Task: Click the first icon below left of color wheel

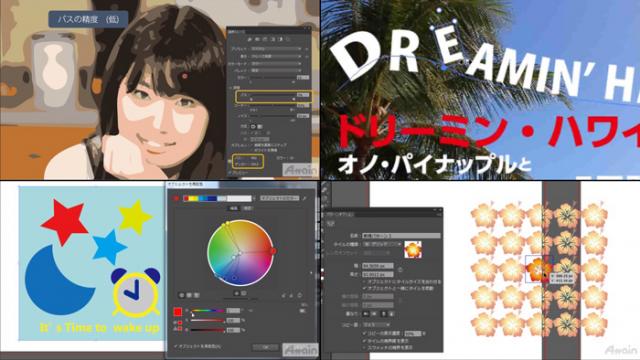Action: pos(182,295)
